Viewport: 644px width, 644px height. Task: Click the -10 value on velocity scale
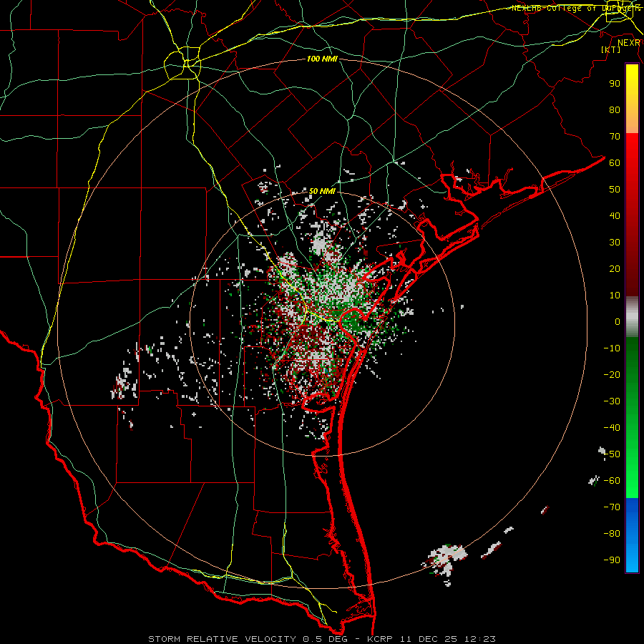pyautogui.click(x=612, y=348)
